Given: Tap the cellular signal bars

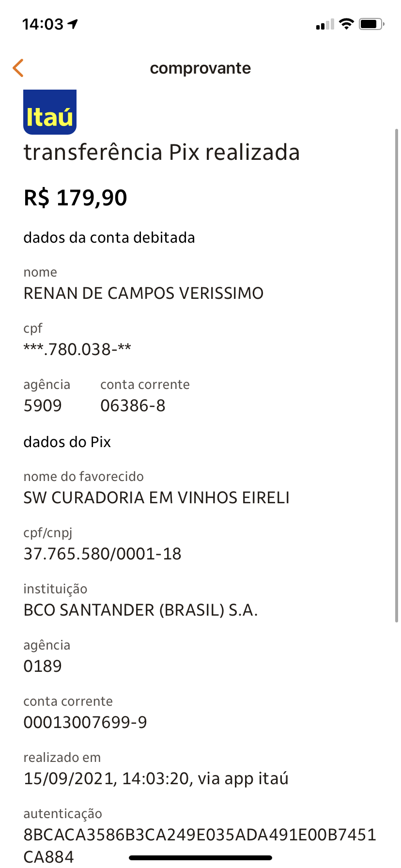Looking at the screenshot, I should [325, 24].
